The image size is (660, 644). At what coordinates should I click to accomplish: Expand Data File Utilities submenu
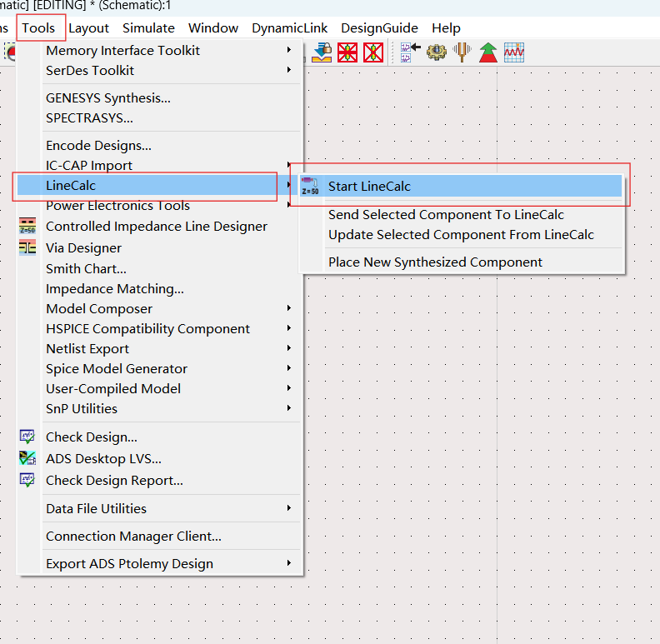tap(159, 509)
